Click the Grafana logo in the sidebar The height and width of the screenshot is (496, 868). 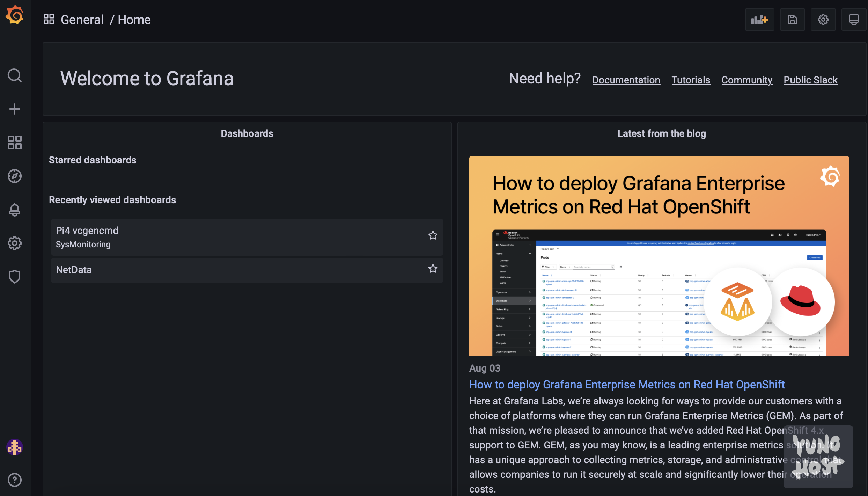click(15, 15)
